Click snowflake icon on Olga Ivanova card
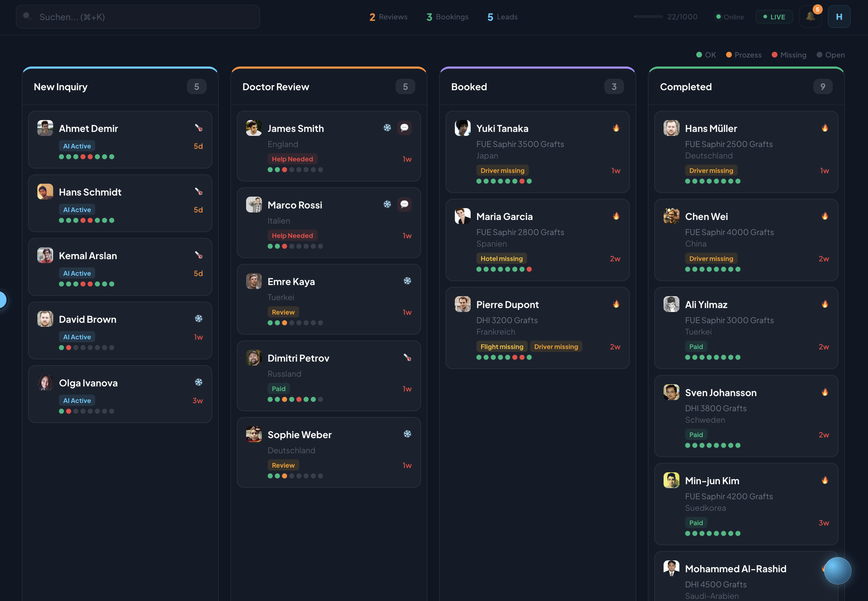The width and height of the screenshot is (868, 601). point(198,382)
